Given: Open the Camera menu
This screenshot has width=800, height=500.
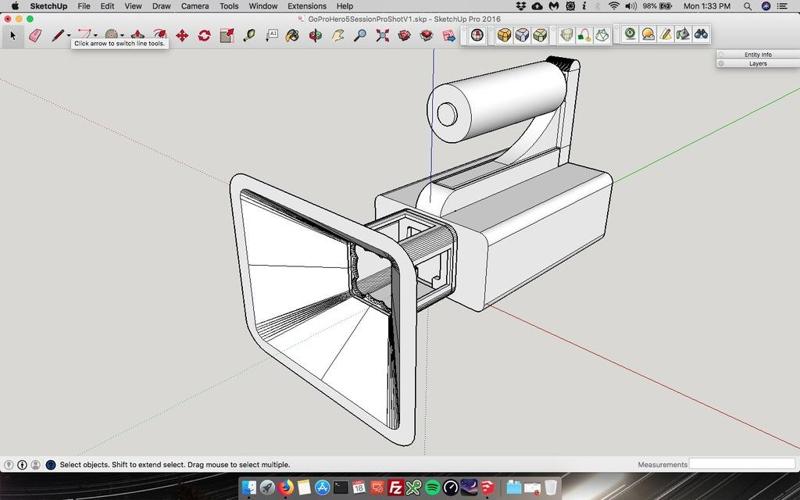Looking at the screenshot, I should [194, 6].
